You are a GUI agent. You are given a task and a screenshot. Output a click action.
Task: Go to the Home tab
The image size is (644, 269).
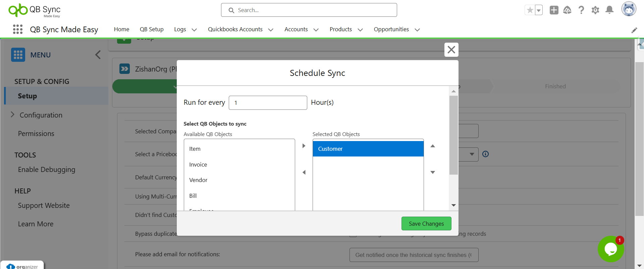tap(121, 30)
